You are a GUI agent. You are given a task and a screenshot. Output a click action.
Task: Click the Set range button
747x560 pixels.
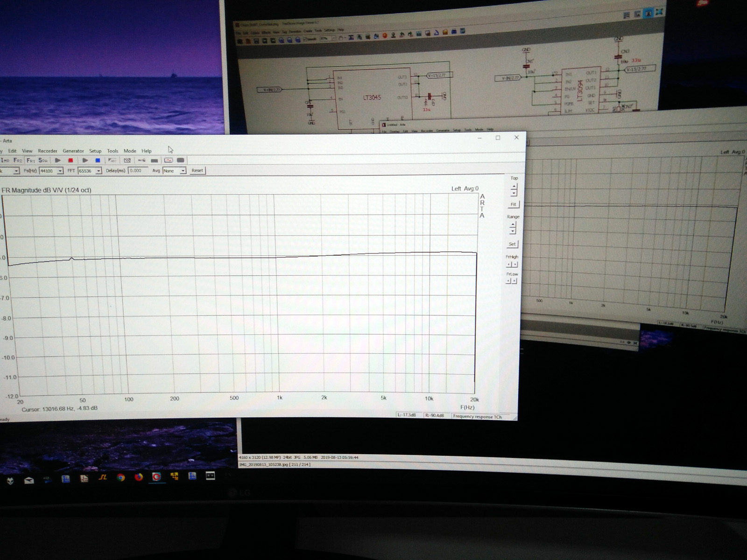tap(512, 244)
